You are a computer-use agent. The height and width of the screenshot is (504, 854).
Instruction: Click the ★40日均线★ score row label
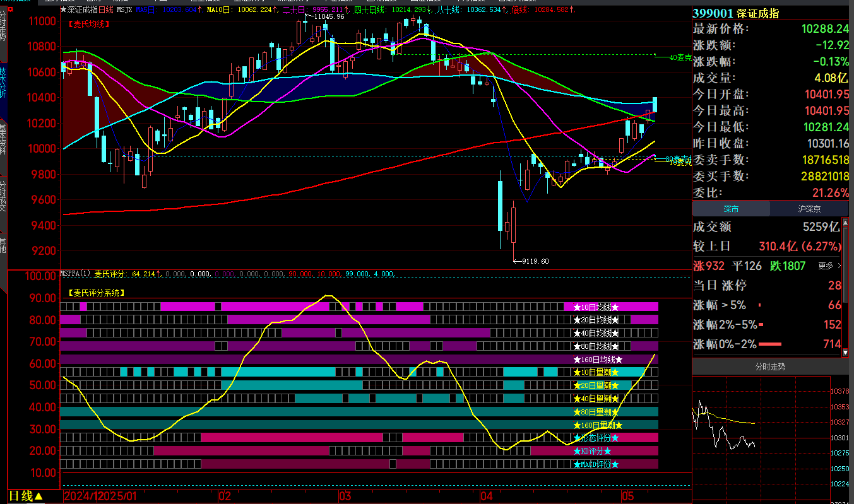[595, 333]
